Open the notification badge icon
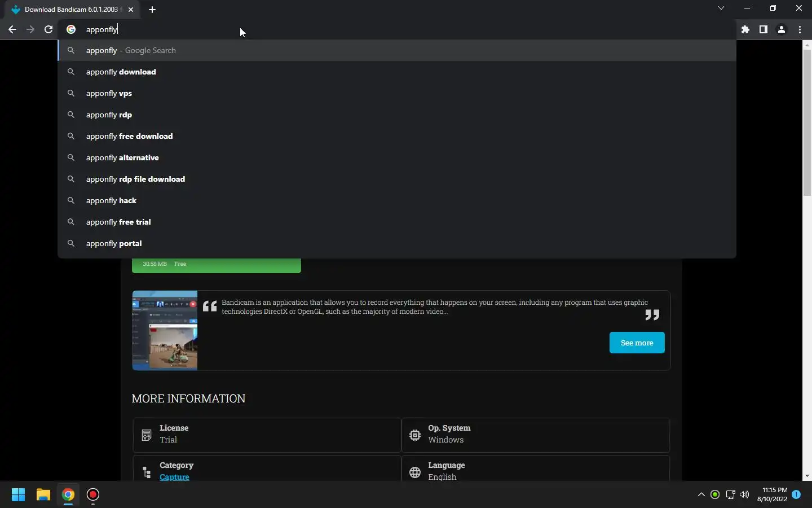Viewport: 812px width, 508px height. tap(796, 494)
